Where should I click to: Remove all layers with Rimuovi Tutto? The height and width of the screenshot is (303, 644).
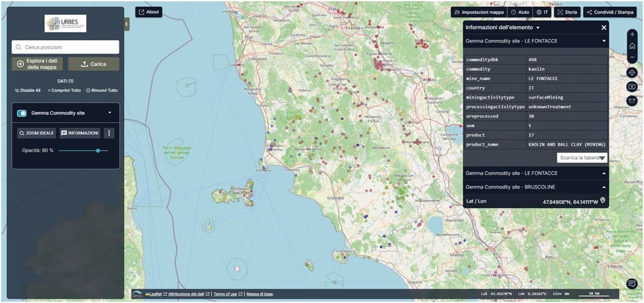click(102, 90)
